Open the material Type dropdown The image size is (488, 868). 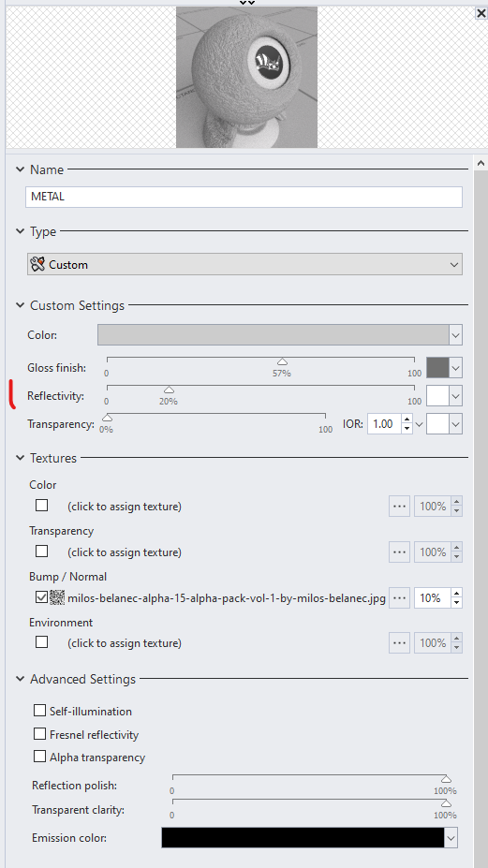point(244,264)
